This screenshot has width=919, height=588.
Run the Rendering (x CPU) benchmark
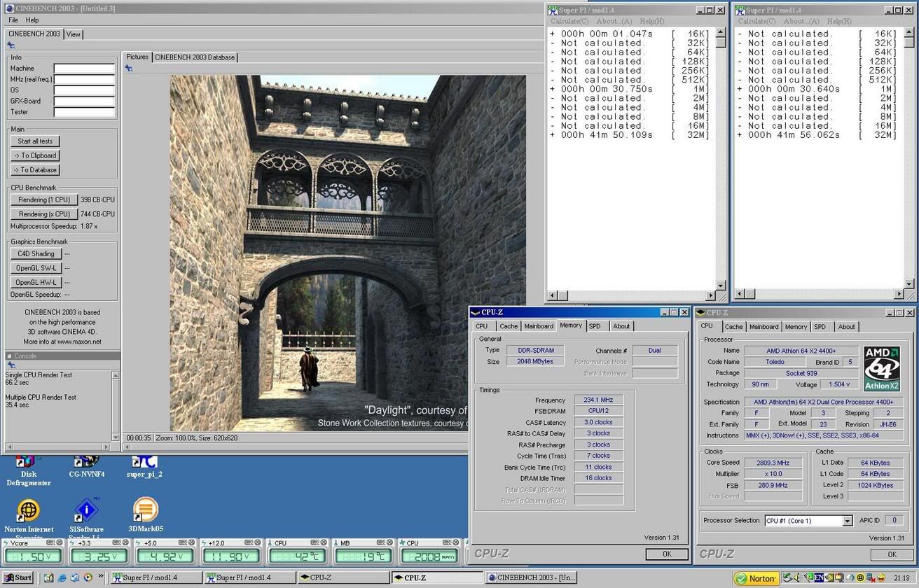tap(43, 214)
